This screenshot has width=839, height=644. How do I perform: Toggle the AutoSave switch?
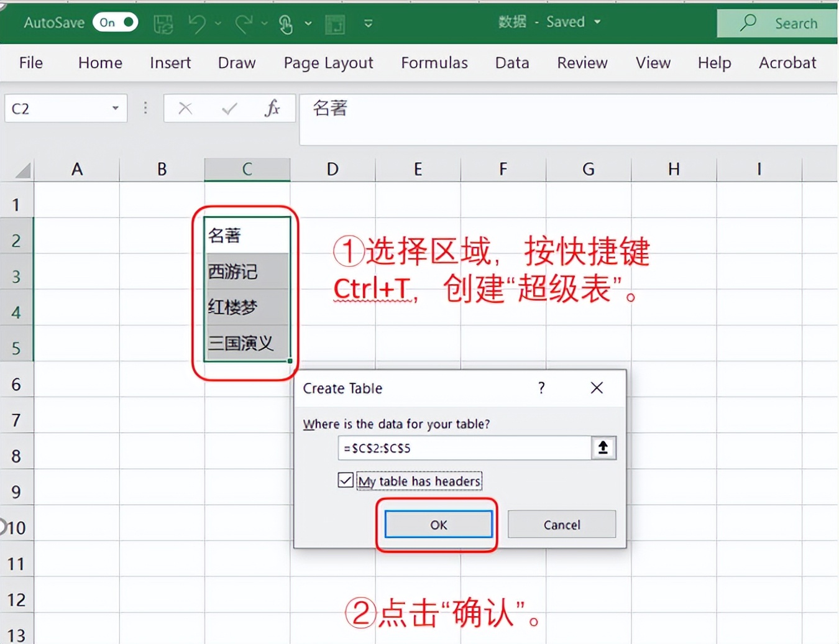point(115,22)
